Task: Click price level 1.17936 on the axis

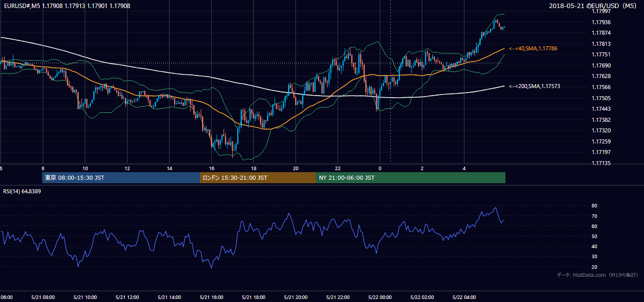Action: click(x=601, y=22)
